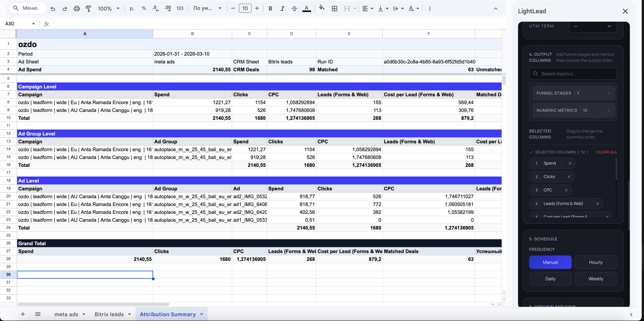644x321 pixels.
Task: Select Hourly schedule frequency
Action: click(596, 262)
